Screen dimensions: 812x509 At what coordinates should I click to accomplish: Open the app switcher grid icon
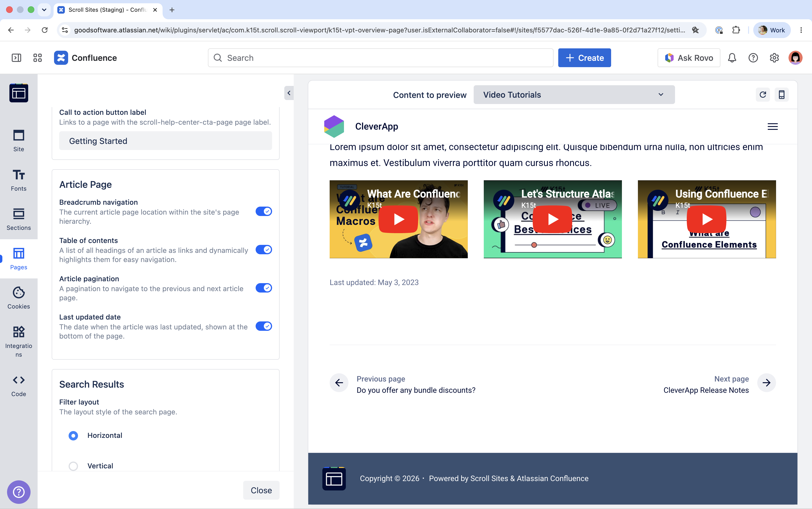click(x=37, y=58)
